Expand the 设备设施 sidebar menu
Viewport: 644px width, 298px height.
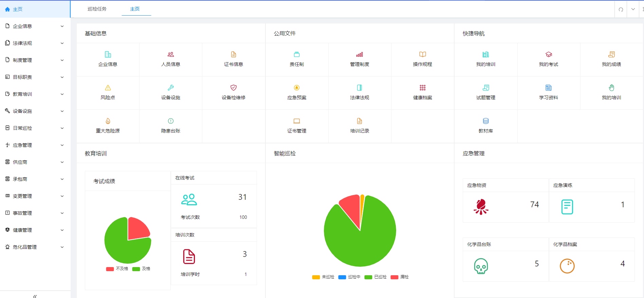[35, 111]
